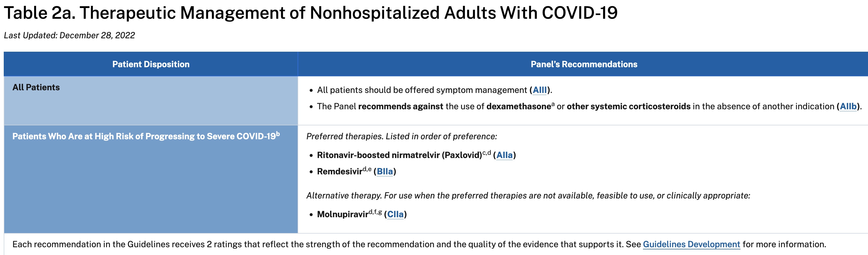868x255 pixels.
Task: Click the Panel's Recommendations column header
Action: (583, 64)
